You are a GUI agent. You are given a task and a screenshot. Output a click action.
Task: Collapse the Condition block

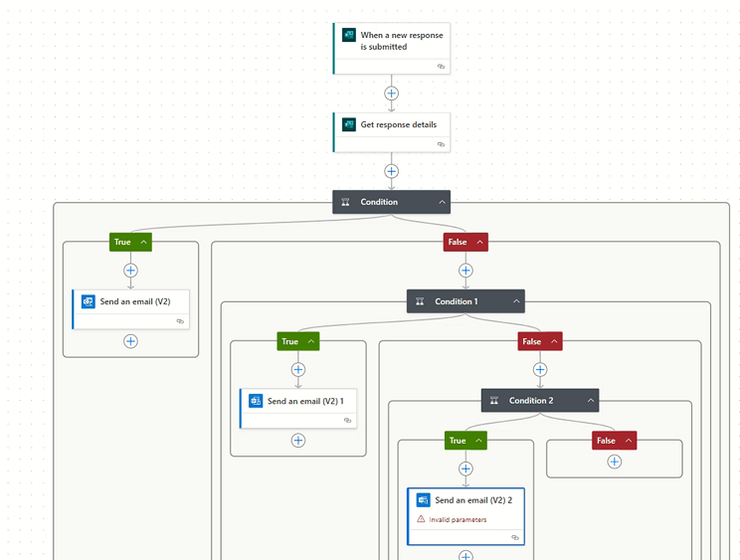pos(443,202)
